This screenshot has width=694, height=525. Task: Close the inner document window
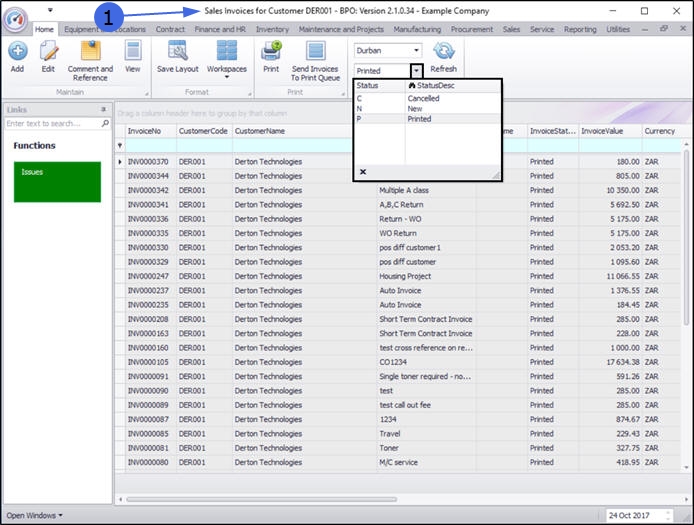(682, 29)
